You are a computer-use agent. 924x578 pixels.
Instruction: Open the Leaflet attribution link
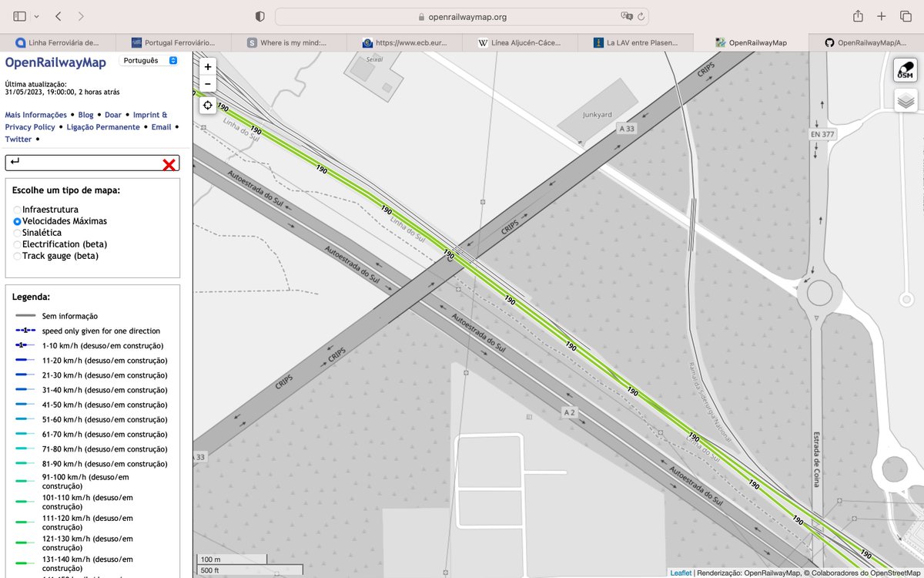coord(681,573)
